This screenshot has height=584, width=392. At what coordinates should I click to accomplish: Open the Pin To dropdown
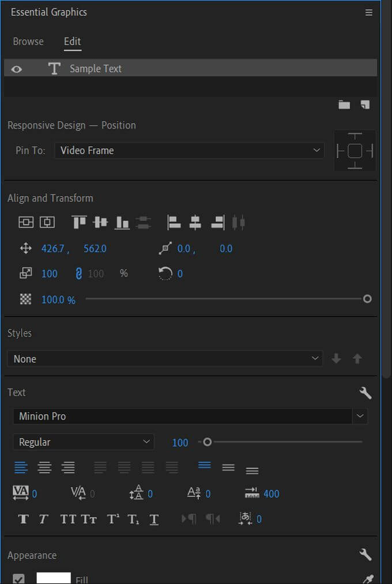[x=189, y=151]
